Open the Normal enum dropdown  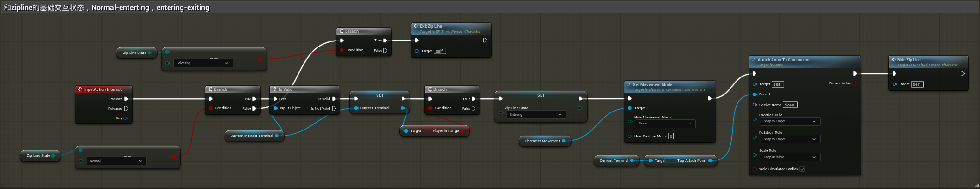pos(117,161)
